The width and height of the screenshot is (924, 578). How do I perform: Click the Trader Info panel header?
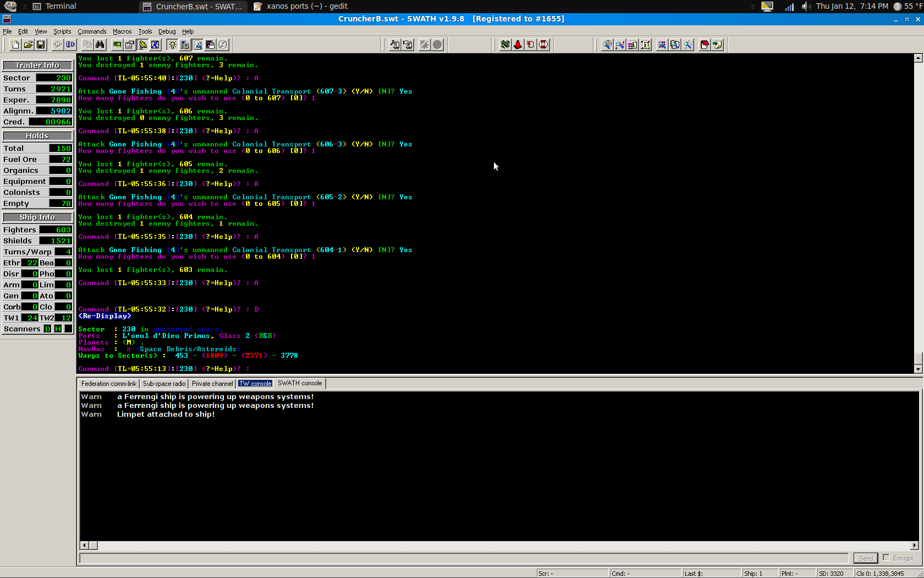tap(37, 65)
